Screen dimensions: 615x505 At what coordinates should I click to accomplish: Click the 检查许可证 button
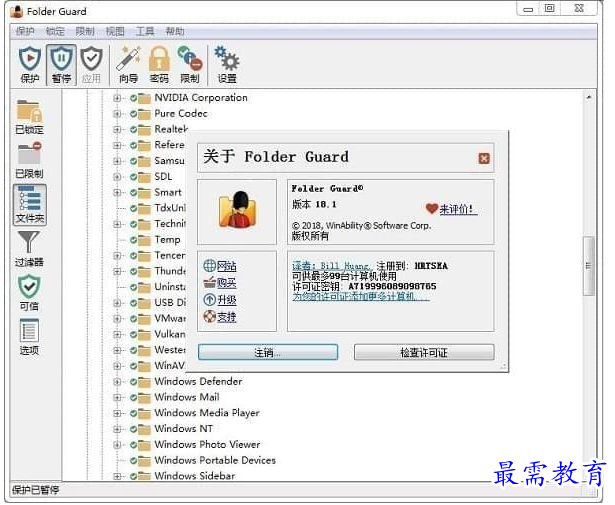click(424, 352)
